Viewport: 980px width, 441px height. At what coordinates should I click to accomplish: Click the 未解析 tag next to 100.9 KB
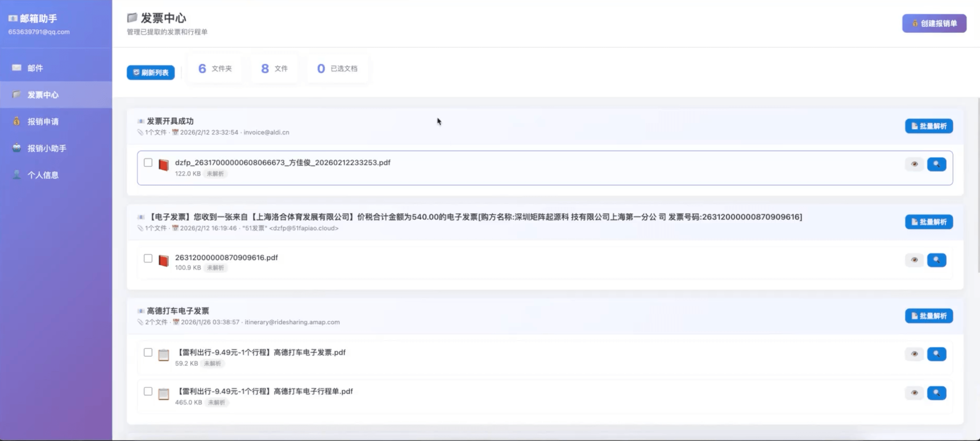(216, 268)
